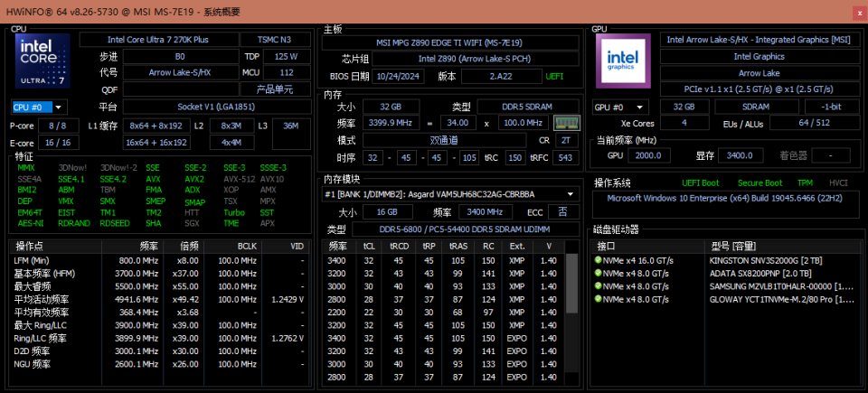Click the MCU value 112
Image resolution: width=868 pixels, height=393 pixels.
[286, 72]
